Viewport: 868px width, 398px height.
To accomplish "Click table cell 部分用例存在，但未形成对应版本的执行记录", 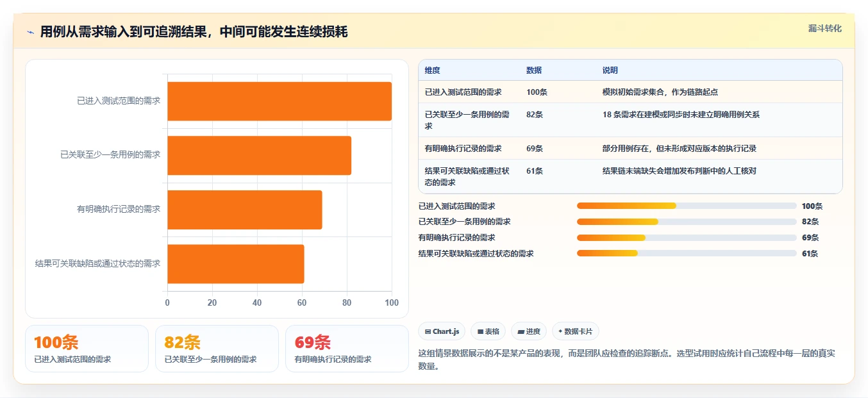I will tap(680, 149).
